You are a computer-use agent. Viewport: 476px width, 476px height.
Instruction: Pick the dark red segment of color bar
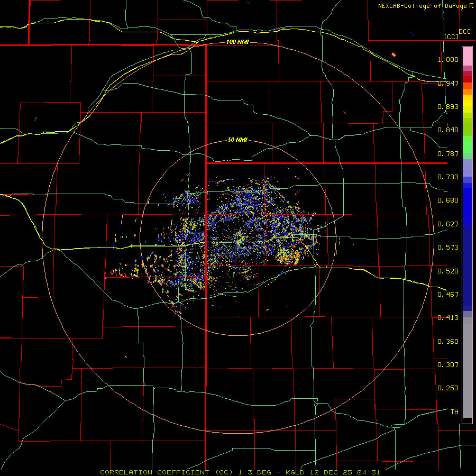pos(467,79)
